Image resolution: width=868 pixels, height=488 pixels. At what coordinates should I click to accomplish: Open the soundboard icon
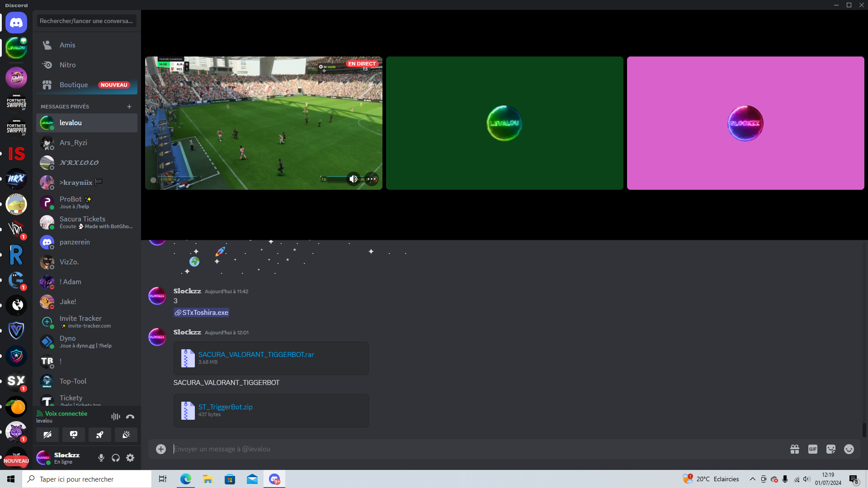coord(126,435)
